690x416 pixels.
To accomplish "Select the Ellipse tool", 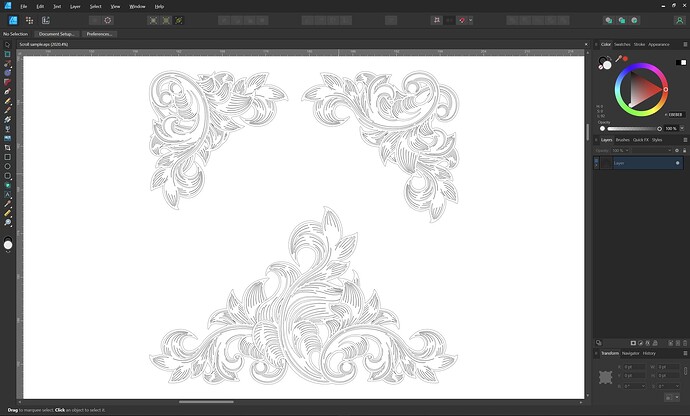I will point(7,166).
